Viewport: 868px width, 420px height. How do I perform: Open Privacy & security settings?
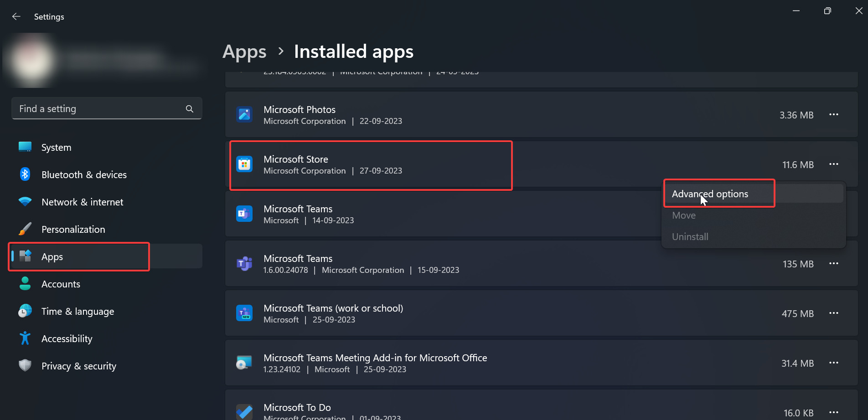coord(107,366)
